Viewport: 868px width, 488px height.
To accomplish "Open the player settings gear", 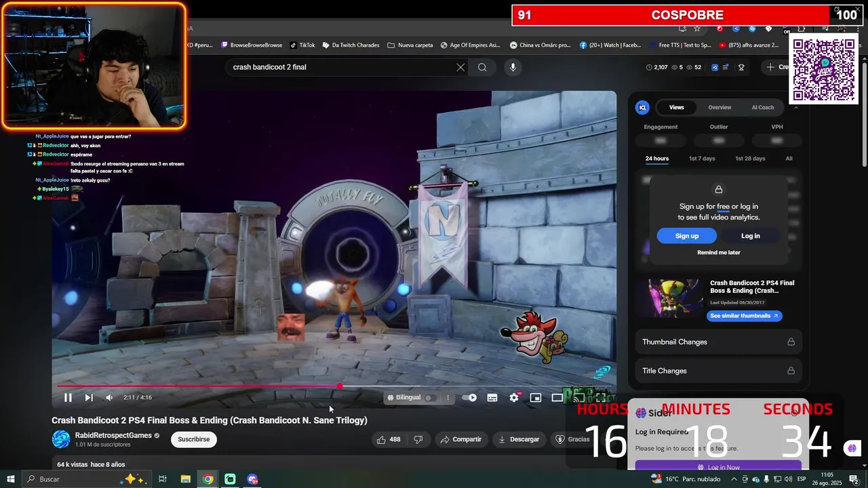I will pyautogui.click(x=514, y=398).
